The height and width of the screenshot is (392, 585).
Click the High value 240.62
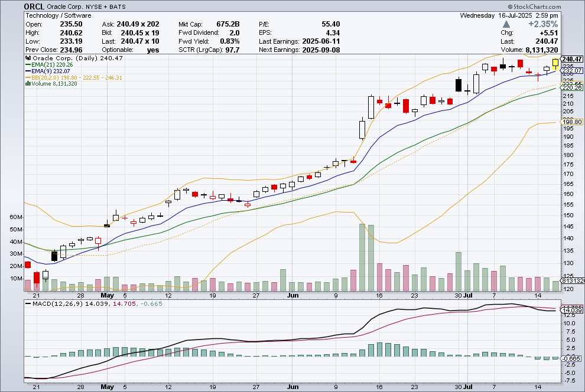point(71,33)
